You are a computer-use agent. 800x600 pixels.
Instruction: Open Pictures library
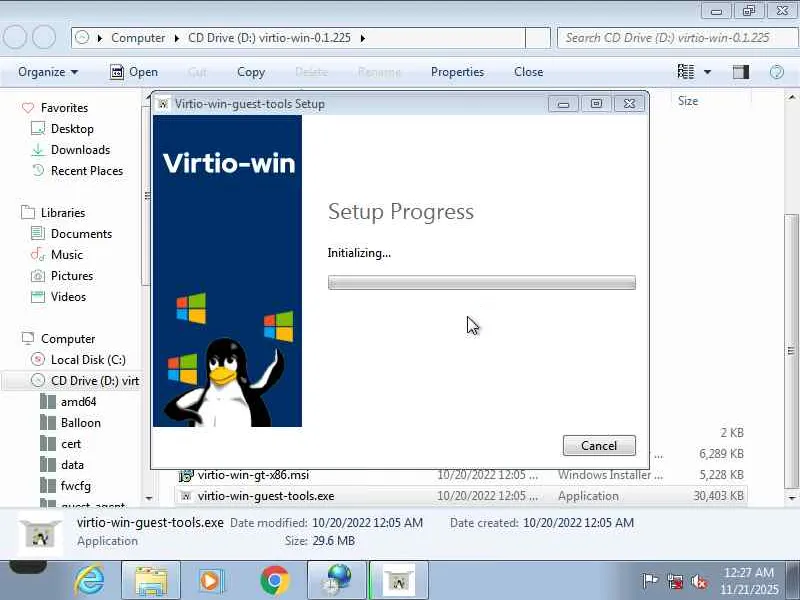click(72, 276)
